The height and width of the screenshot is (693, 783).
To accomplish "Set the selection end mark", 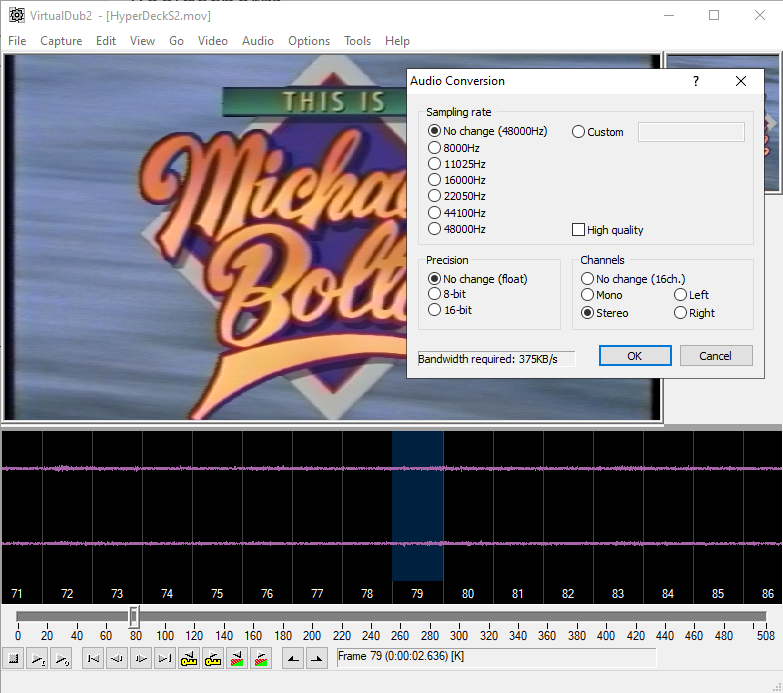I will coord(317,659).
